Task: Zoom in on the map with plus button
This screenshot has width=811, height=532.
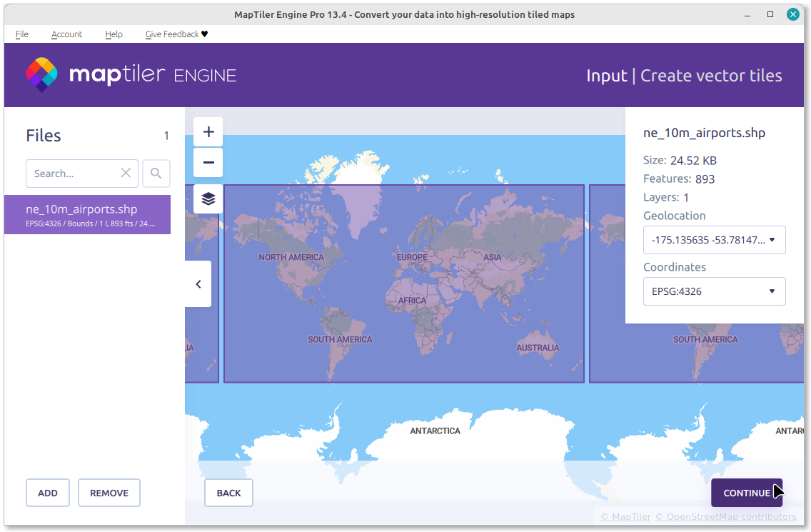Action: (208, 132)
